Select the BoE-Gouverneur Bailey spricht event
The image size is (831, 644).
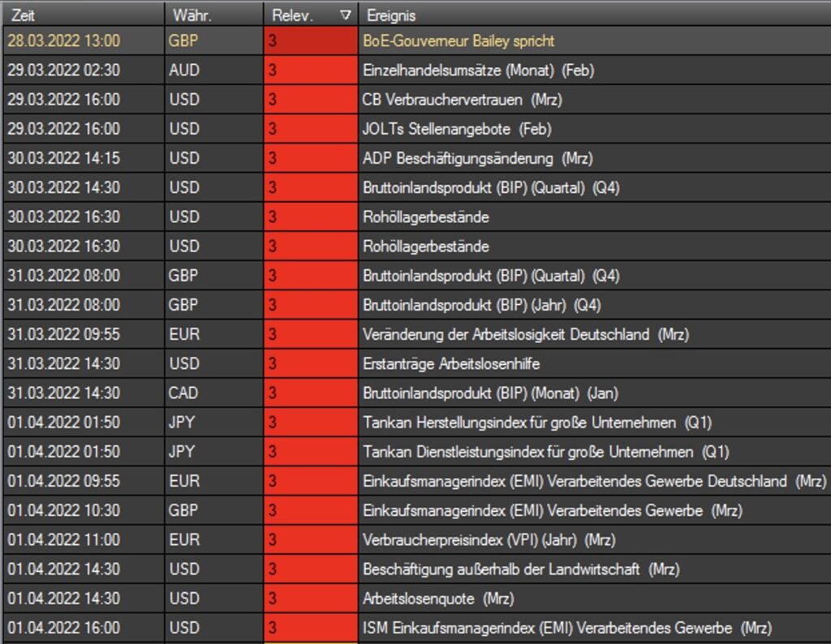[x=459, y=41]
